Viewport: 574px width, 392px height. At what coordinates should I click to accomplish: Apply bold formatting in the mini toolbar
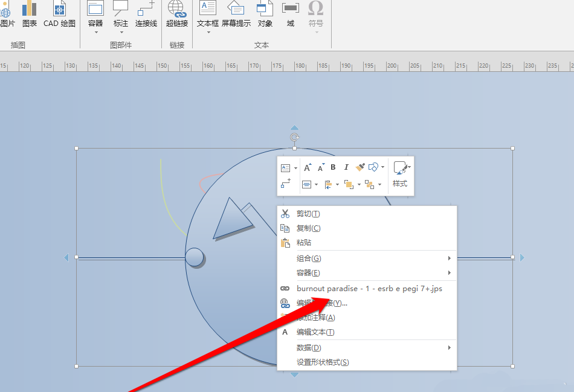point(333,167)
